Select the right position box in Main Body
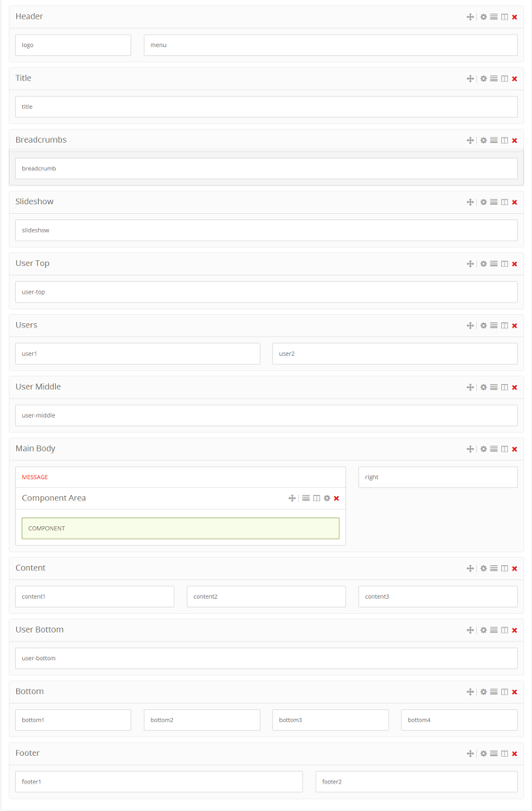 438,476
